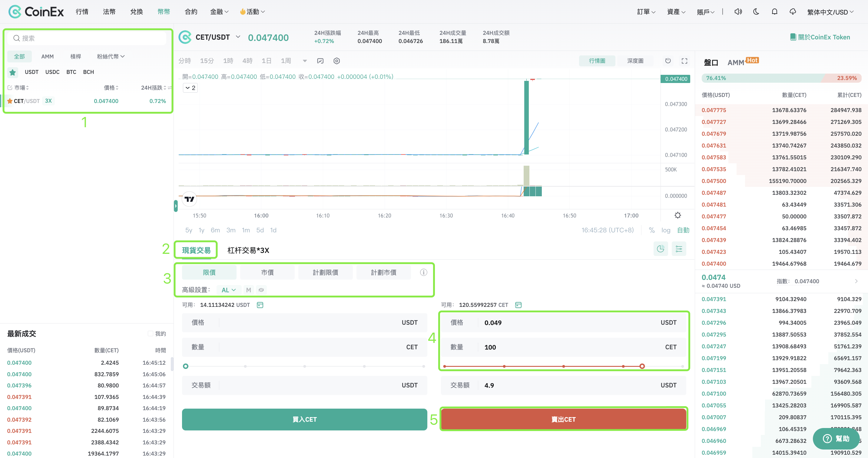This screenshot has height=458, width=868.
Task: Click the 搜索 market search field
Action: (87, 38)
